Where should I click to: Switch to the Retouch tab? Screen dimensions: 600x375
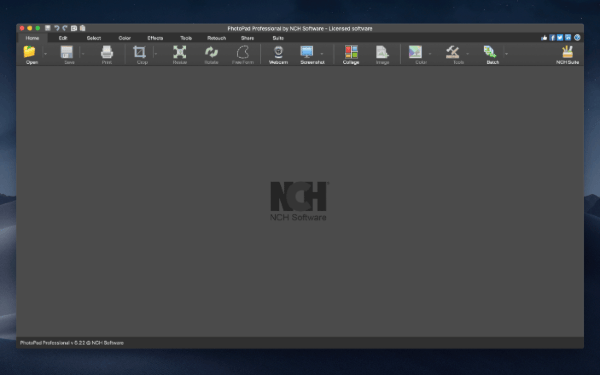pyautogui.click(x=216, y=38)
